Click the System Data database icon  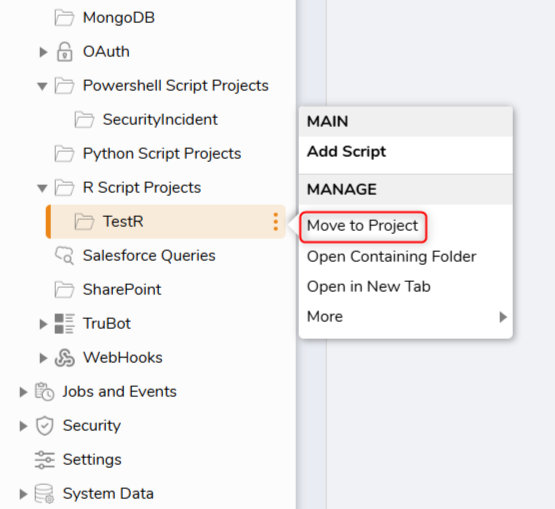tap(44, 493)
